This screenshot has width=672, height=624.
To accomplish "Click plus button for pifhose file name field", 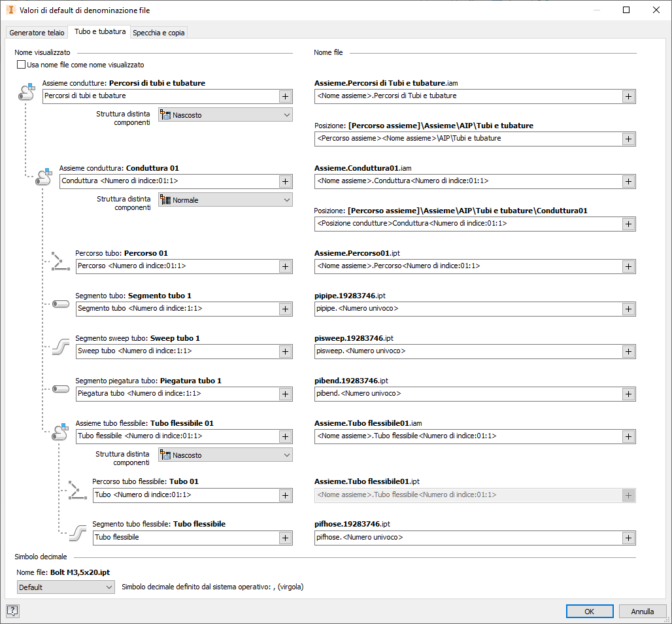I will [628, 538].
